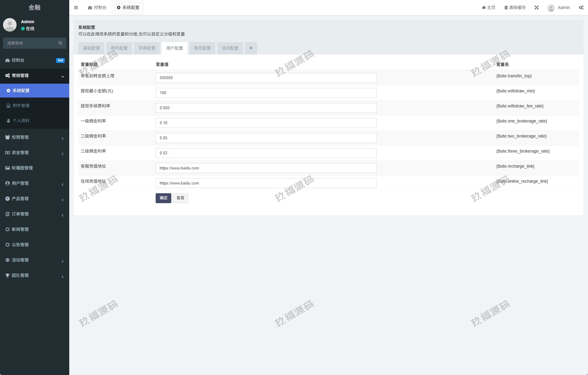588x375 pixels.
Task: Open the 控制台 top tab
Action: tap(97, 8)
